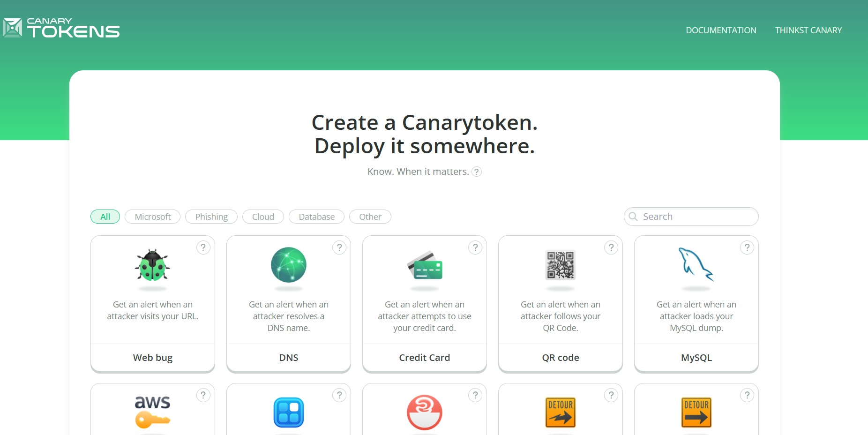Open help for MySQL card

747,247
